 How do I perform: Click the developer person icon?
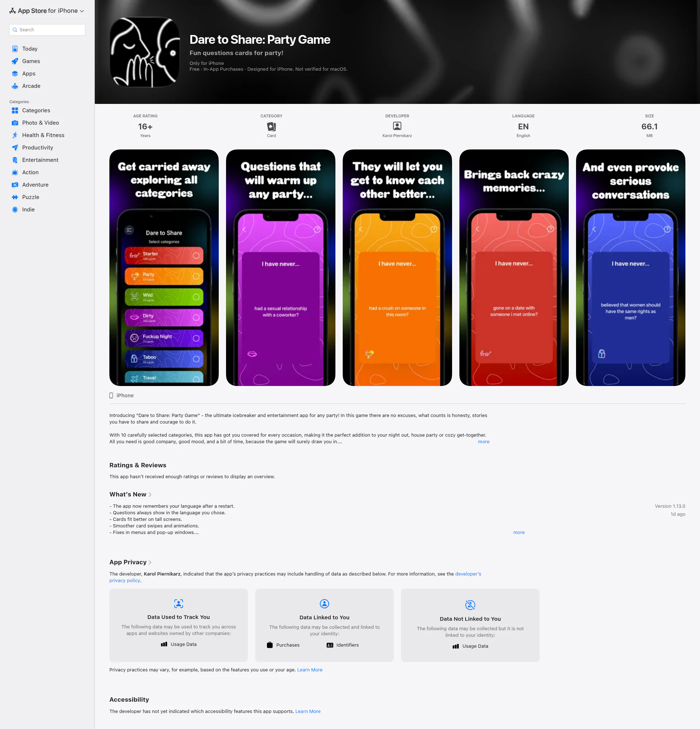coord(397,126)
